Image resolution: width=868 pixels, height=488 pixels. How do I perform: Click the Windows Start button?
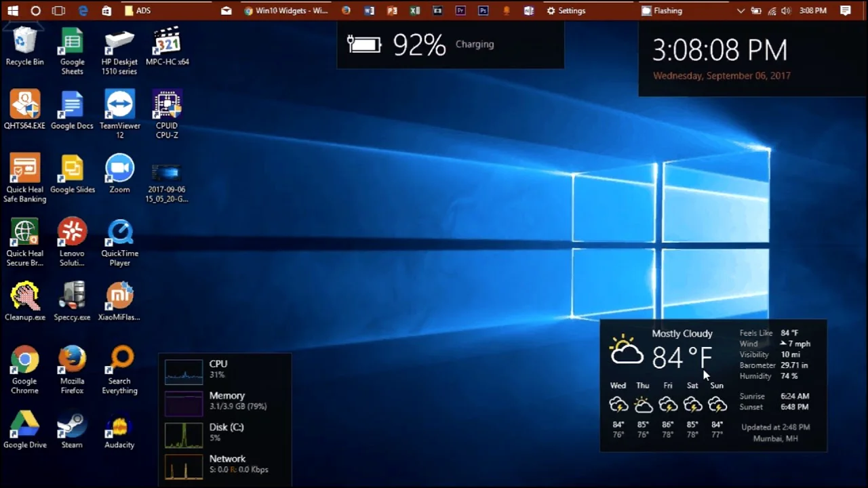coord(13,11)
